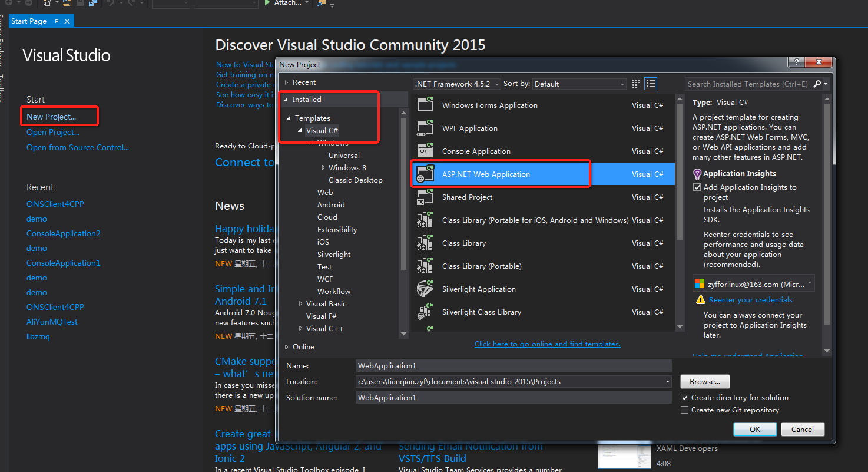Image resolution: width=868 pixels, height=472 pixels.
Task: Click the pin icon on Start Page tab
Action: pyautogui.click(x=57, y=21)
